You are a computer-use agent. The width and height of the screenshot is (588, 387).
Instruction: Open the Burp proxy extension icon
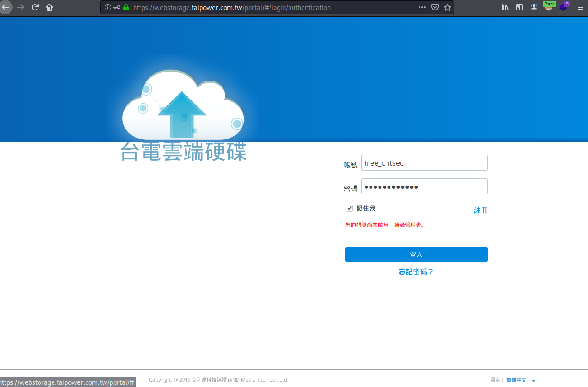[549, 6]
